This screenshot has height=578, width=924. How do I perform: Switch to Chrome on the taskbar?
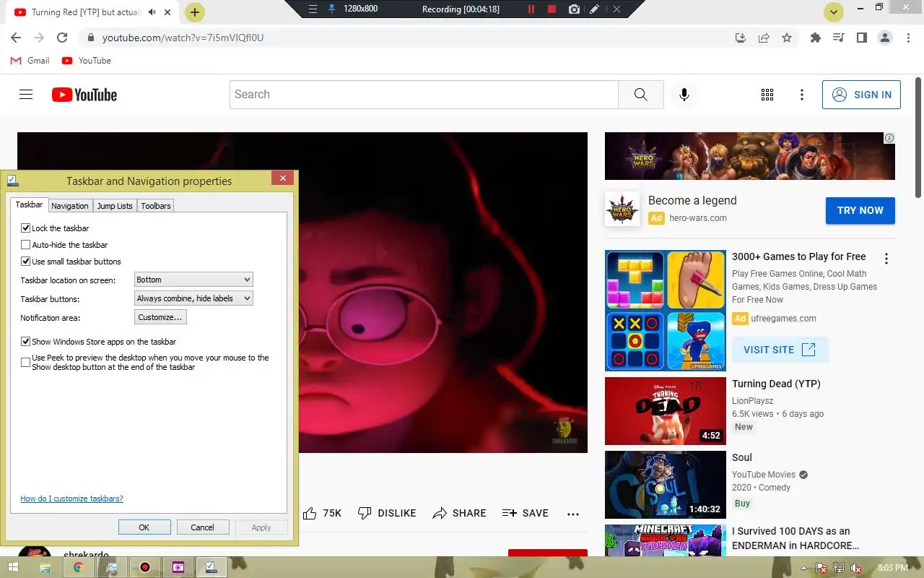[x=78, y=568]
